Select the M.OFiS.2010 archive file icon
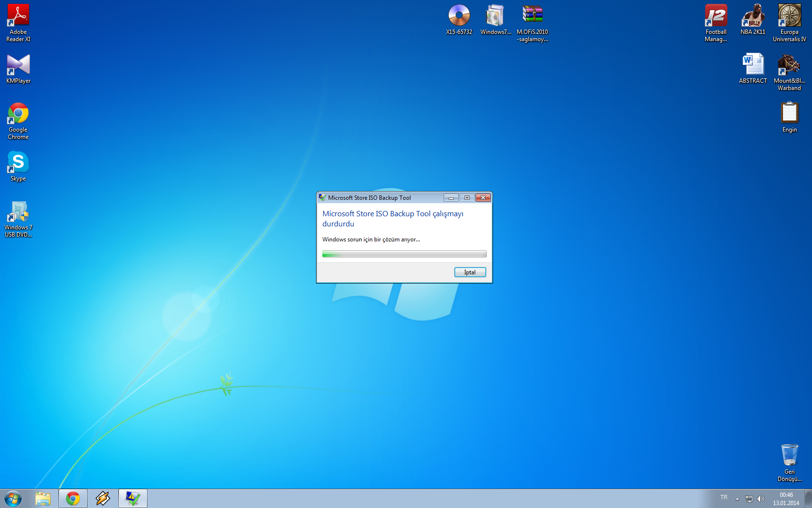 (533, 23)
